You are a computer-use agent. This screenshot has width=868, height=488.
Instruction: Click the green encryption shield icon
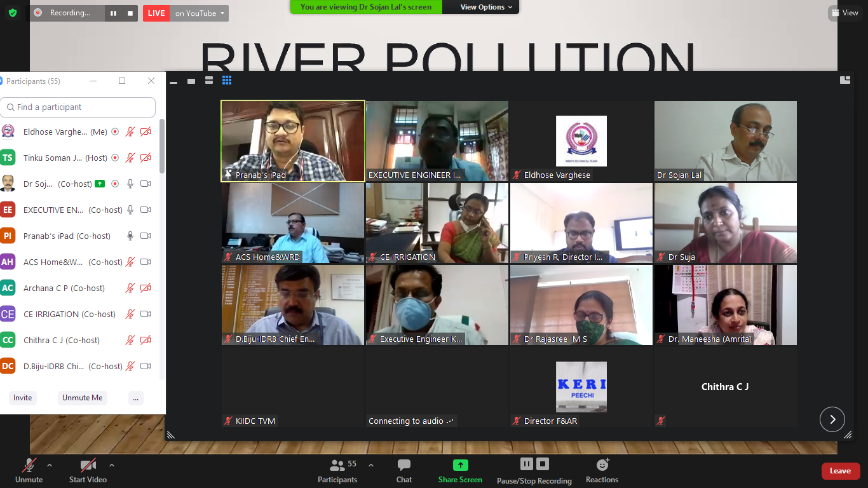tap(13, 13)
